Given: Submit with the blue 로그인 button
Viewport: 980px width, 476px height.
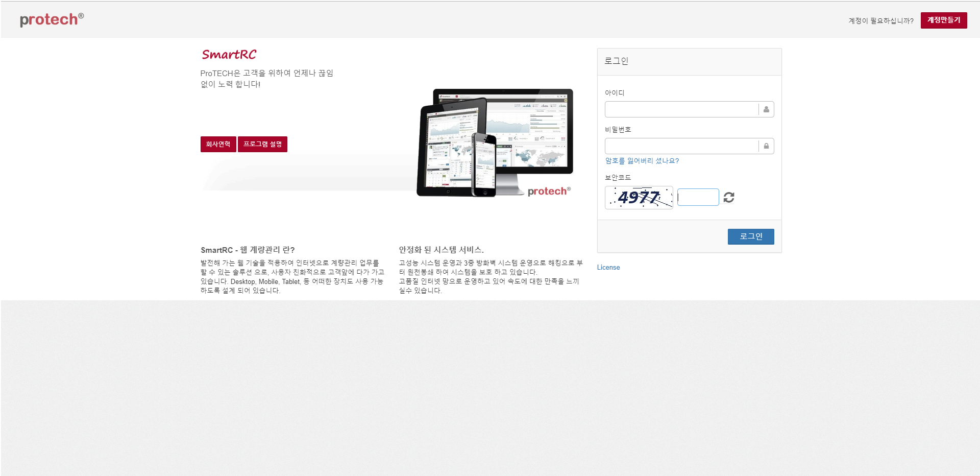Looking at the screenshot, I should 750,236.
